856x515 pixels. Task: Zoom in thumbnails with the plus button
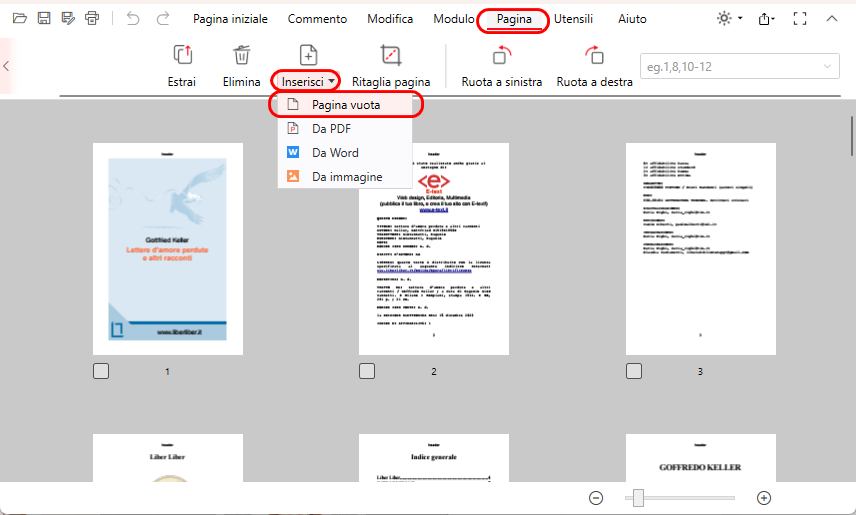pos(764,498)
